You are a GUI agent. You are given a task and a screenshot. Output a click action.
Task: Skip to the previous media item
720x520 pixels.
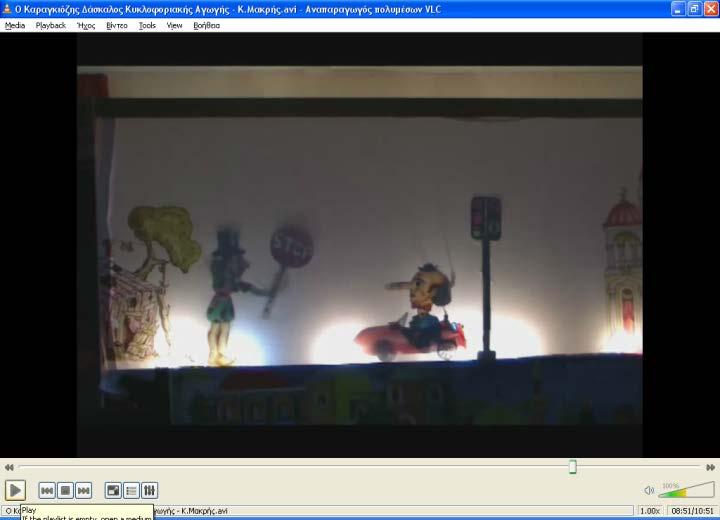[47, 491]
